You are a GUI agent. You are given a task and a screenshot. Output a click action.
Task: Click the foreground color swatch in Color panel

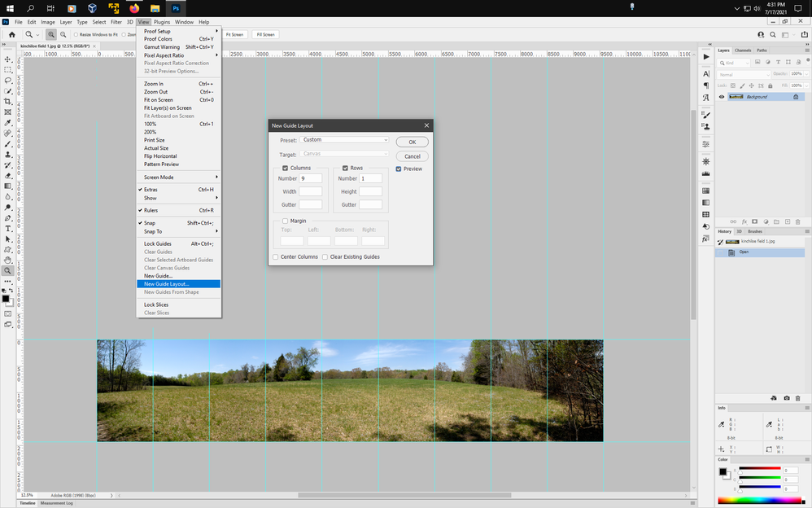point(723,472)
